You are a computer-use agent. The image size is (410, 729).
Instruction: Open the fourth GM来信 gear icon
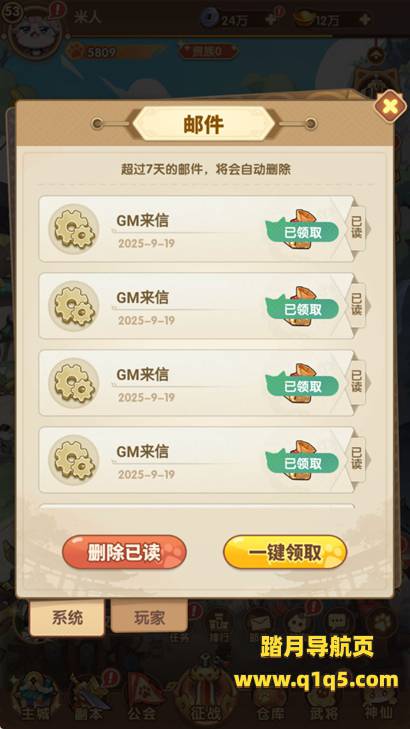point(74,460)
